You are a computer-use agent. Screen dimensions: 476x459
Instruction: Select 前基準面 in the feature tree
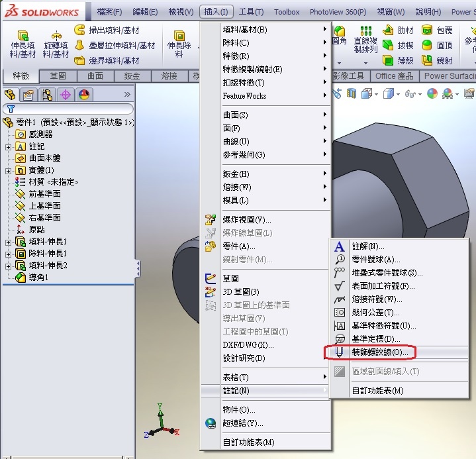point(44,194)
